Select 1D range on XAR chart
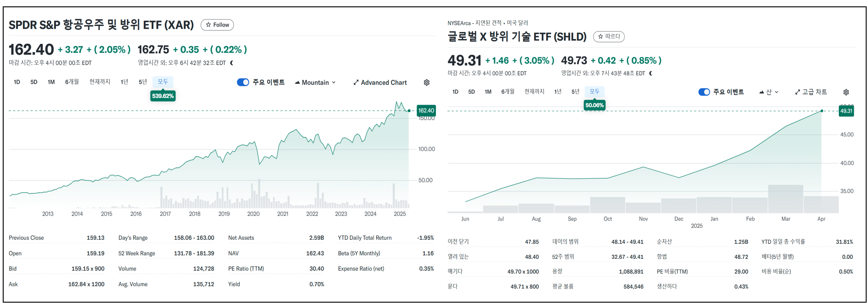Image resolution: width=868 pixels, height=304 pixels. pyautogui.click(x=17, y=82)
